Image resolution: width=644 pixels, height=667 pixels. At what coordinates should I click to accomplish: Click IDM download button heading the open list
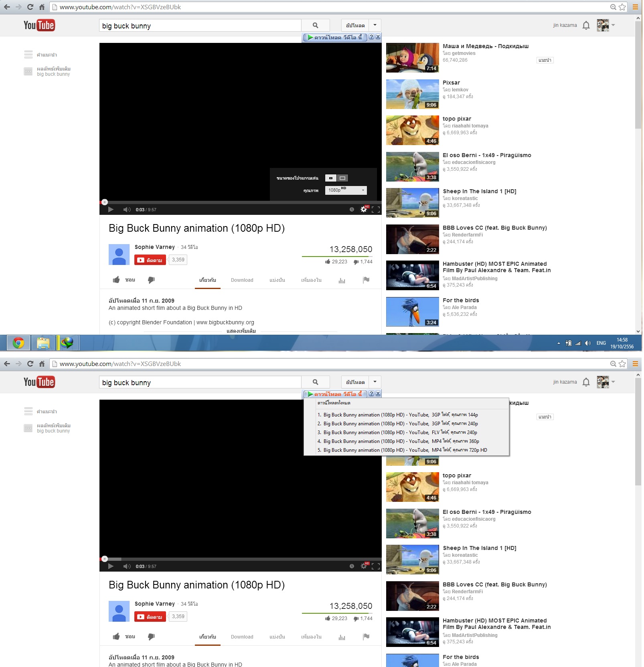pos(335,394)
